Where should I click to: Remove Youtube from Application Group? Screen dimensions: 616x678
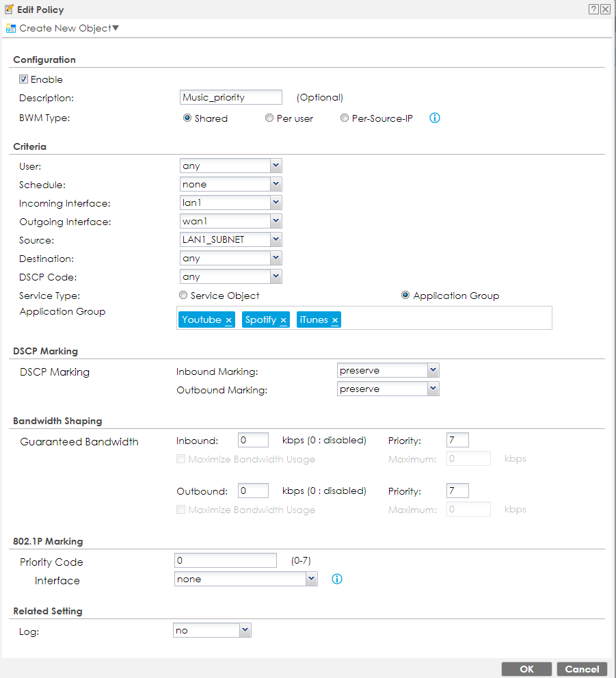229,320
